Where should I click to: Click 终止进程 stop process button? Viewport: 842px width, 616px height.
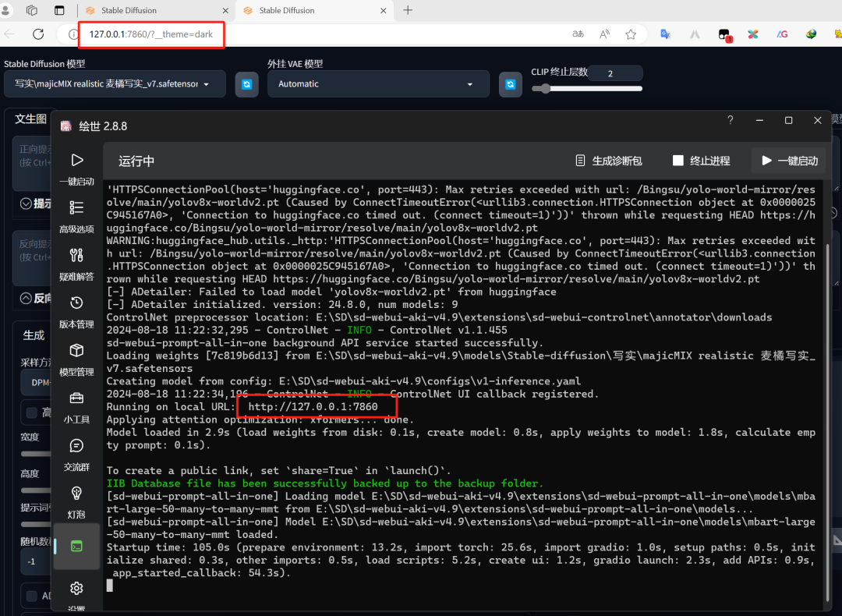tap(702, 161)
